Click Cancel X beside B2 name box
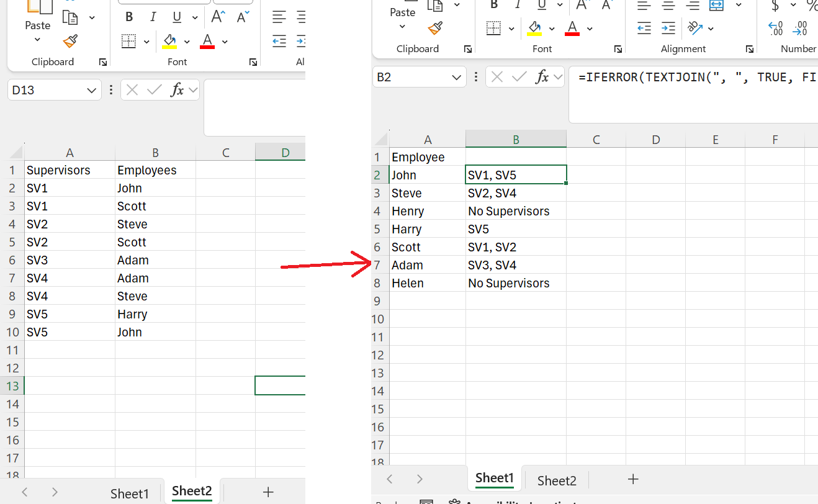Viewport: 818px width, 504px height. (497, 77)
